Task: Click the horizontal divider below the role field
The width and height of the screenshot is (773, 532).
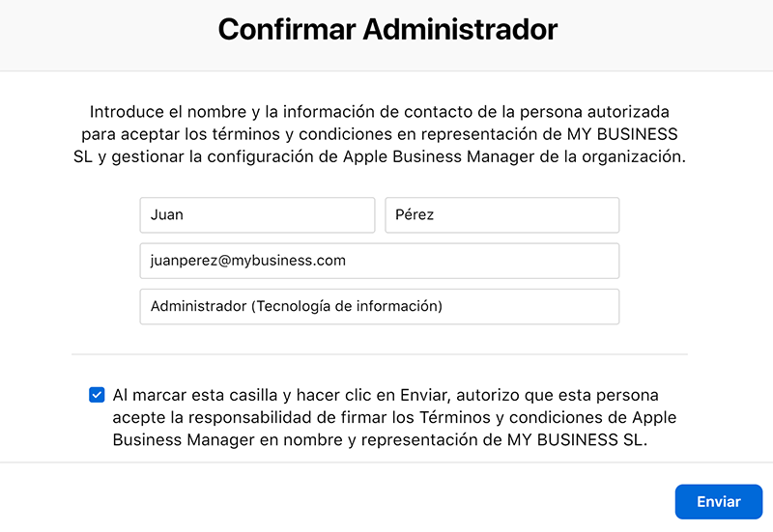Action: (380, 354)
